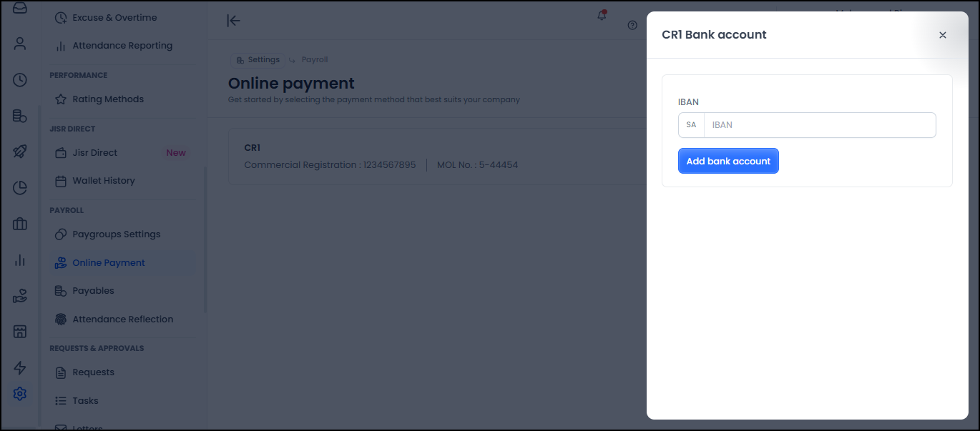Viewport: 980px width, 431px height.
Task: Go to Wallet History in the sidebar
Action: [103, 181]
